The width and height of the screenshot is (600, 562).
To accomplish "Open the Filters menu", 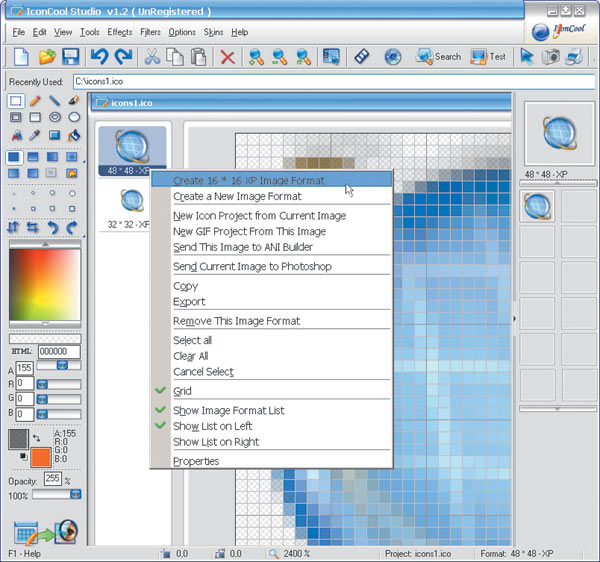I will (150, 32).
